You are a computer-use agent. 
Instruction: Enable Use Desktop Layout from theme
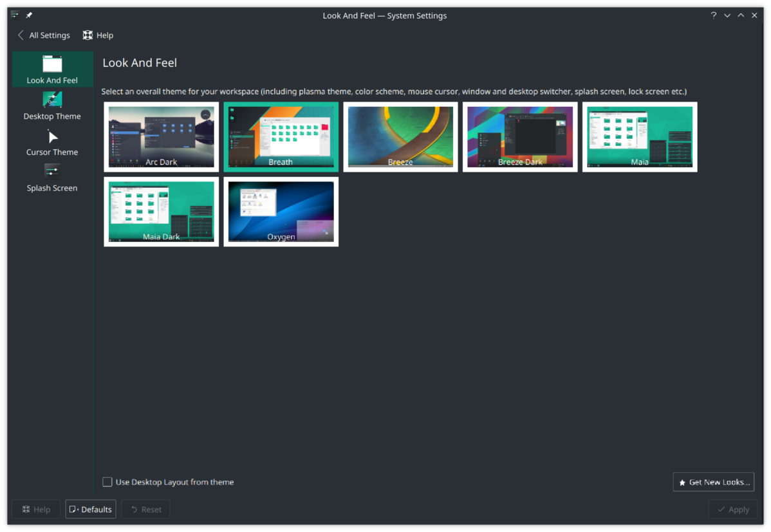point(107,482)
